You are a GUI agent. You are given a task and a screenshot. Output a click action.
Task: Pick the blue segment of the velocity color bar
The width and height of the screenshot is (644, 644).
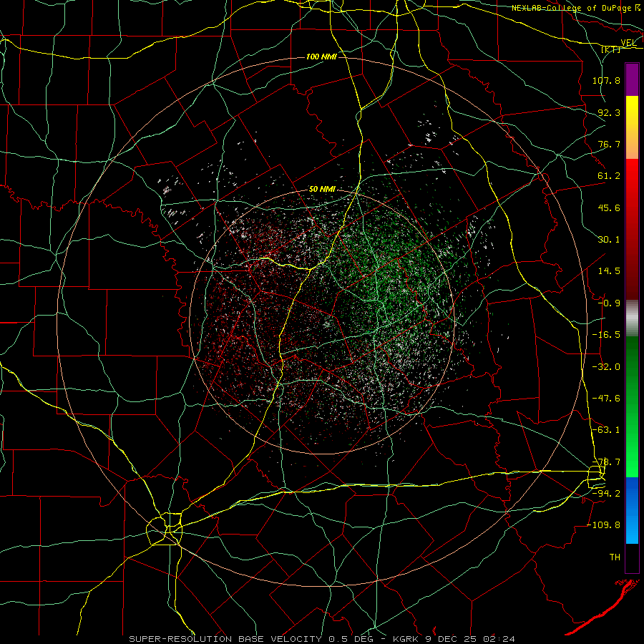(632, 510)
